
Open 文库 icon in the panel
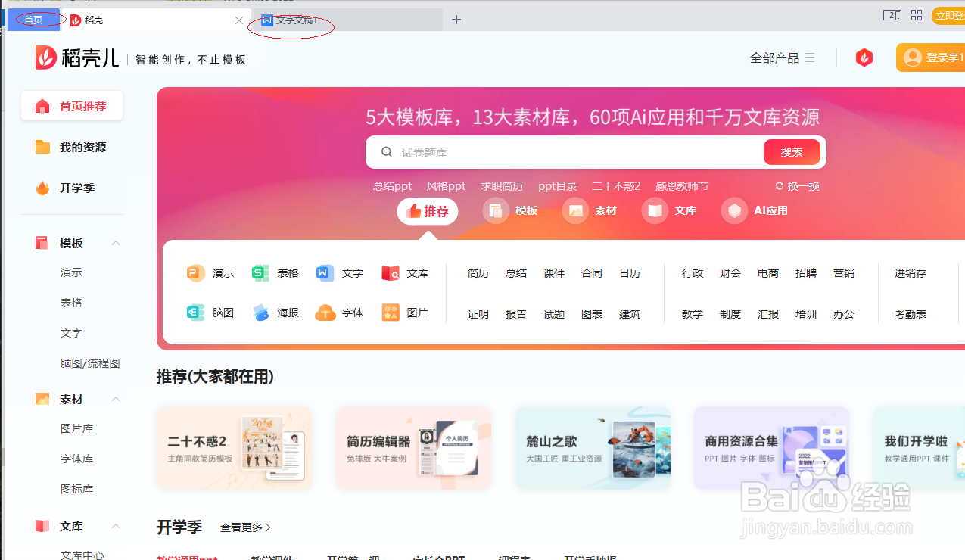(391, 273)
